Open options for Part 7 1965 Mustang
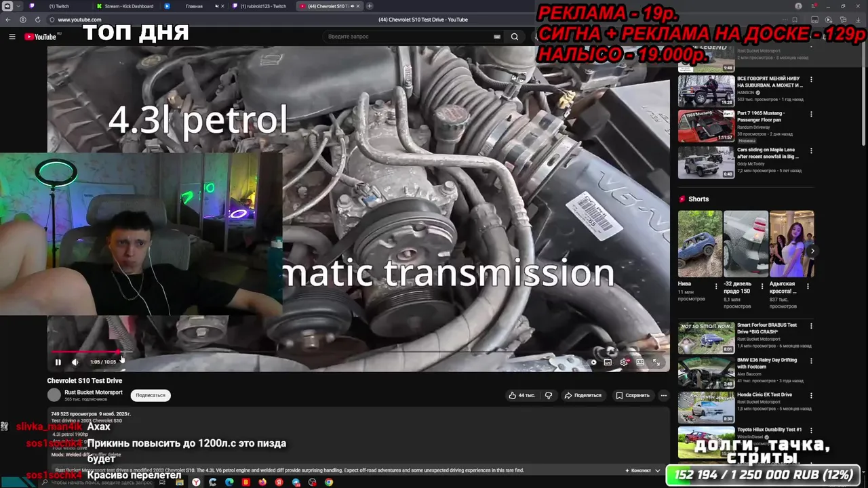 [811, 115]
